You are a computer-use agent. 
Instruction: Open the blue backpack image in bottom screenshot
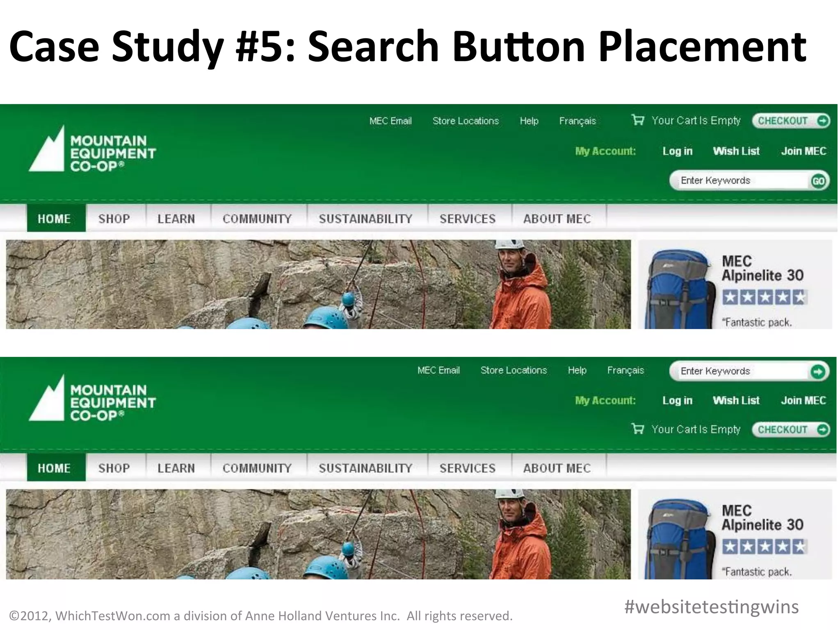[680, 539]
